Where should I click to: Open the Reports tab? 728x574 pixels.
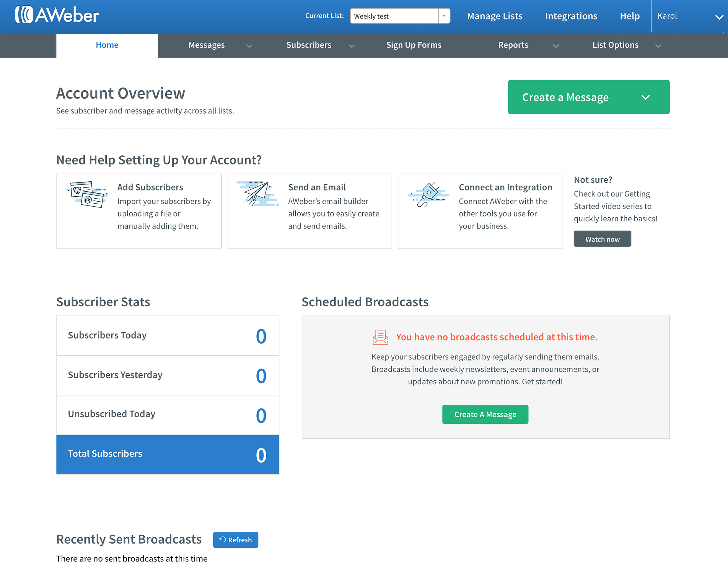(x=513, y=45)
